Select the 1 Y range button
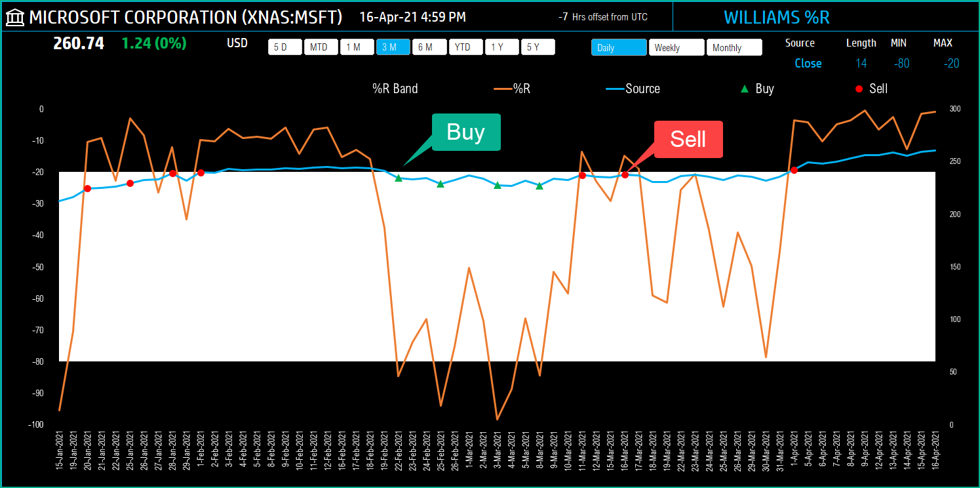 tap(502, 47)
